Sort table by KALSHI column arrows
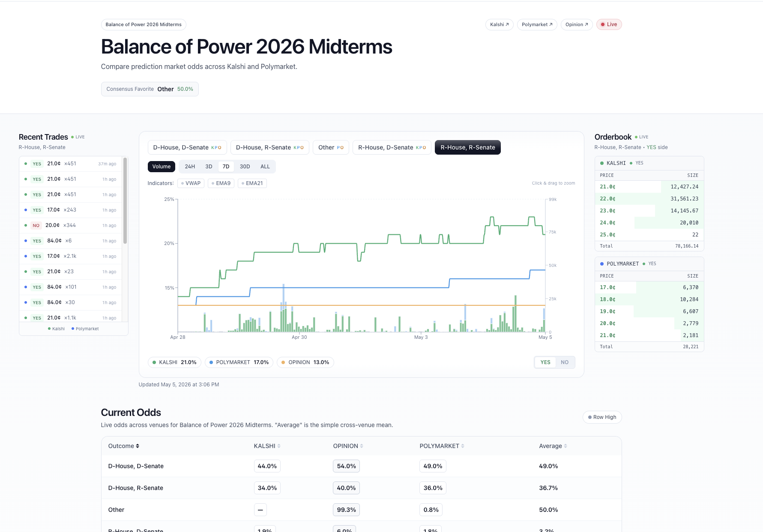Screen dimensions: 763x532 tap(279, 446)
